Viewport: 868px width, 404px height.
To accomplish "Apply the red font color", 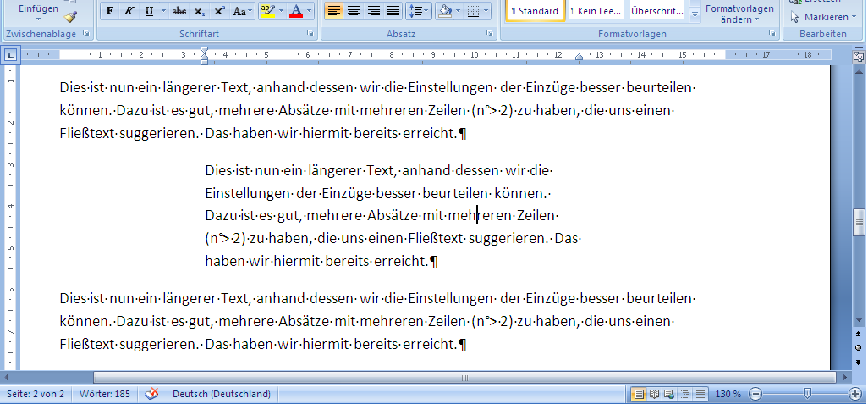I will (296, 11).
